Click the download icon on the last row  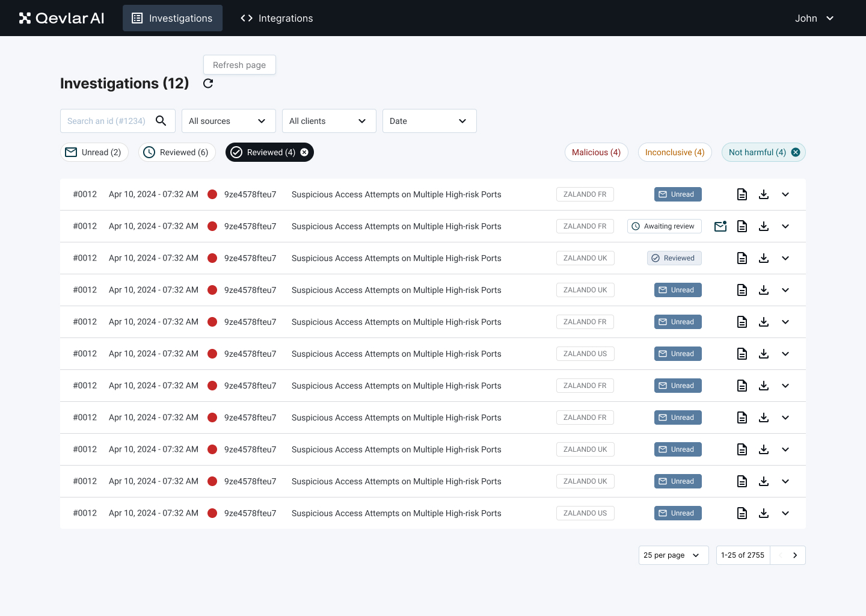point(764,513)
